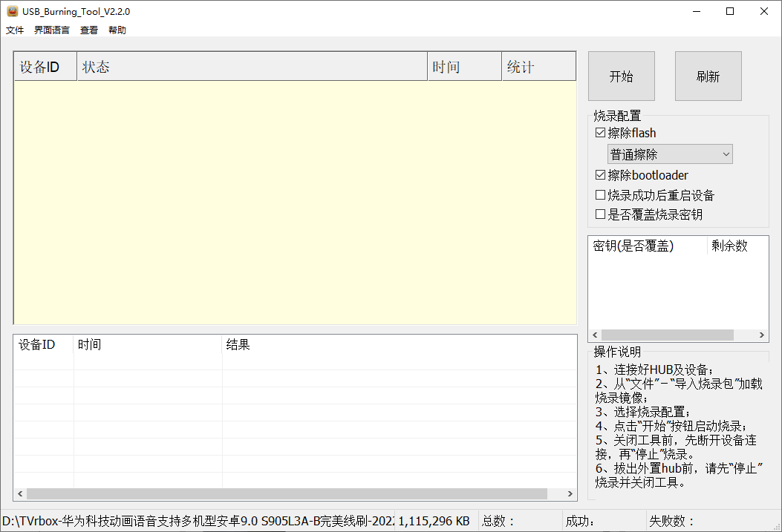Click the right arrow on key list scrollbar
This screenshot has width=782, height=532.
click(x=762, y=335)
